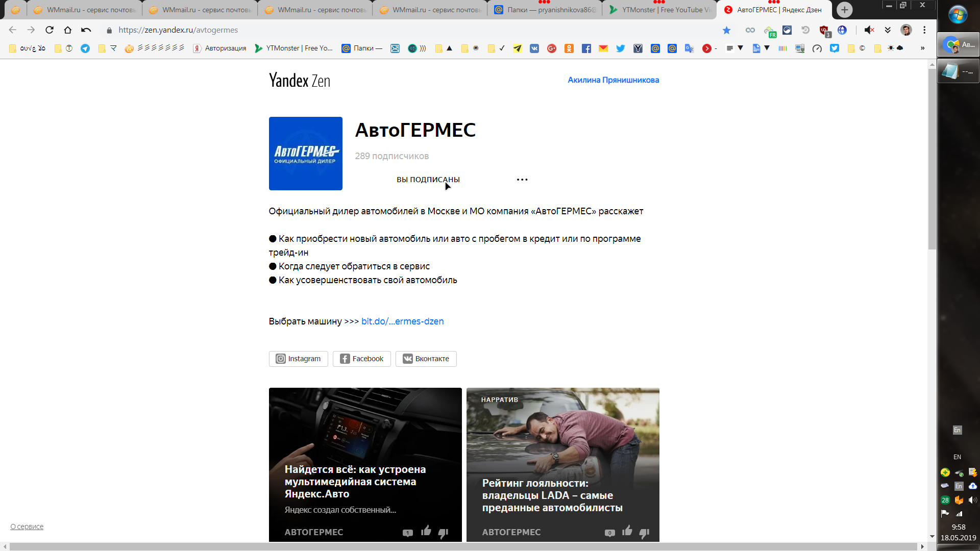This screenshot has width=980, height=551.
Task: Open the VK bookmark in bookmarks bar
Action: click(534, 48)
